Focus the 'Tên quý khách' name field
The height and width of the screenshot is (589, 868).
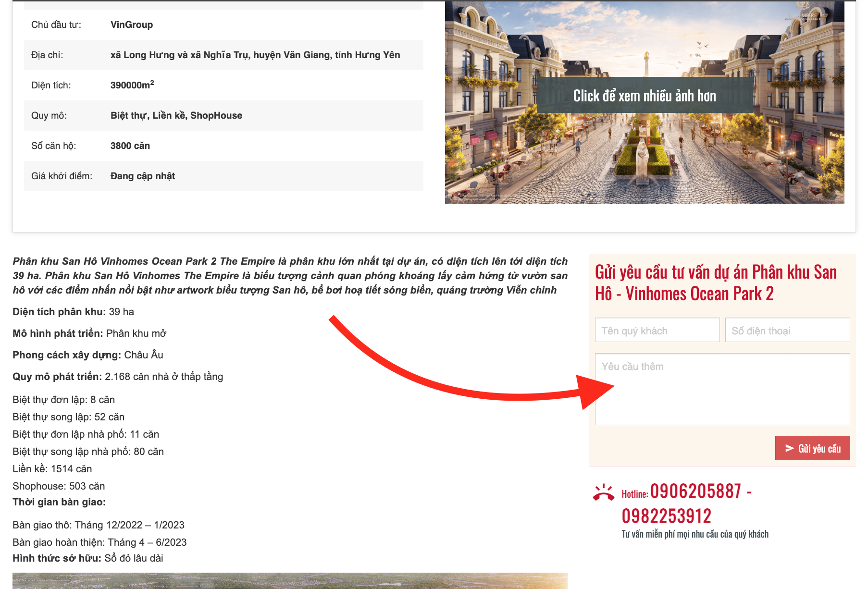[x=657, y=330]
